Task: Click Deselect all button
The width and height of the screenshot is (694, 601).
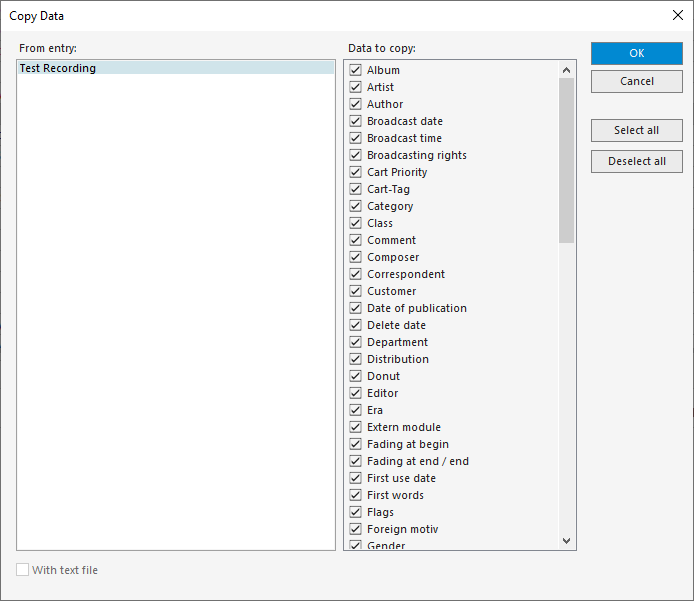Action: pyautogui.click(x=637, y=161)
